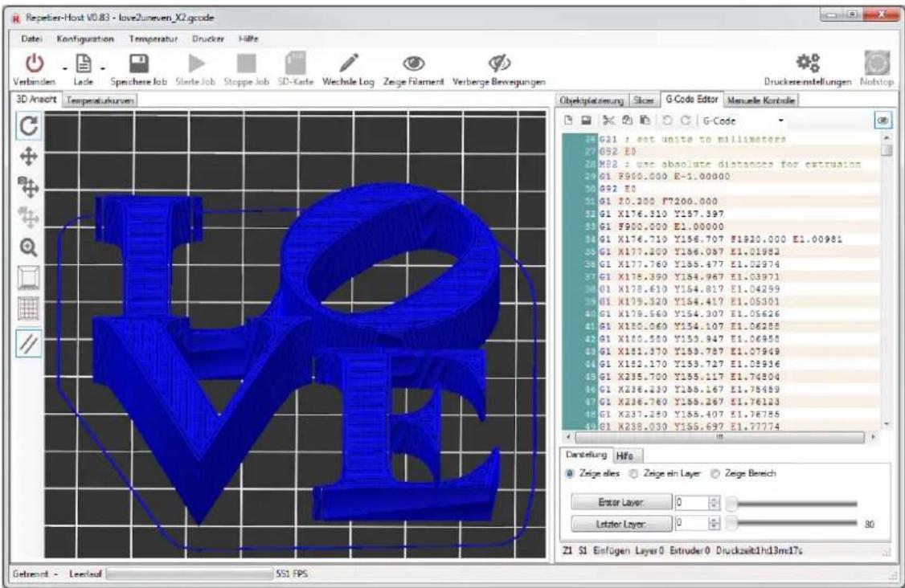The height and width of the screenshot is (588, 905).
Task: Open Druckereinstellungen gears icon
Action: 808,63
